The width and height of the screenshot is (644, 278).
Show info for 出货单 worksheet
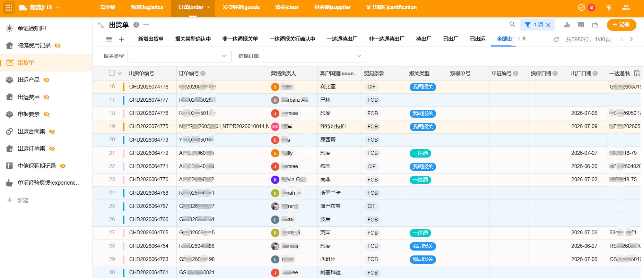point(136,25)
